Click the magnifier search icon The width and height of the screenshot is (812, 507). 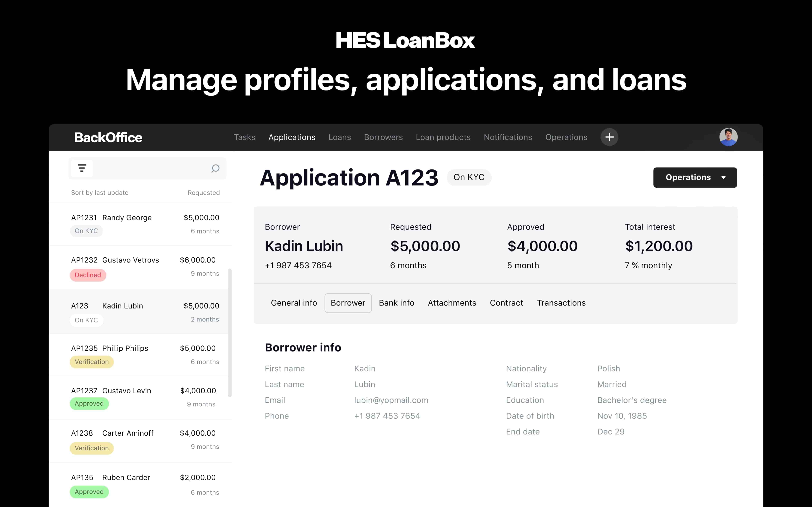pyautogui.click(x=215, y=168)
